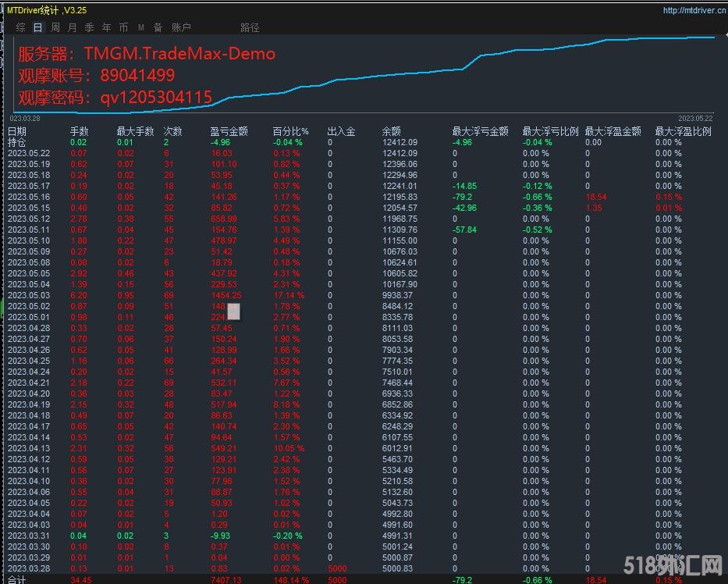
Task: Click the 百分比% column header
Action: [290, 131]
